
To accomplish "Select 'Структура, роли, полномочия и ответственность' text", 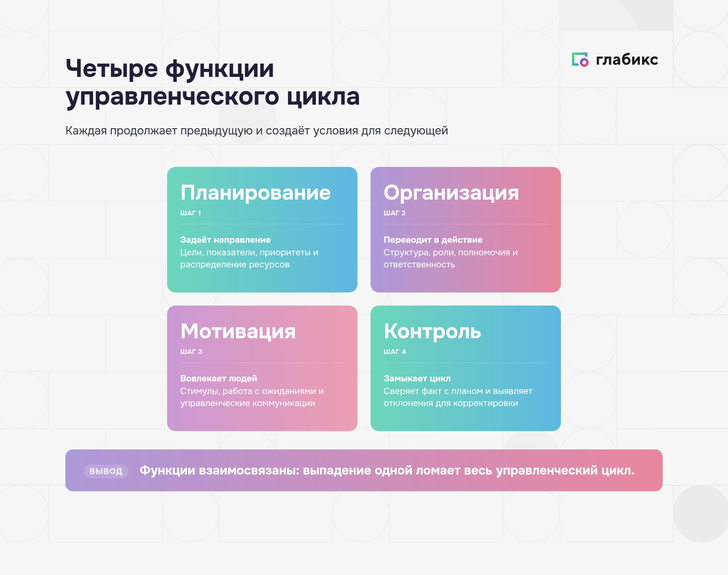I will coord(451,258).
